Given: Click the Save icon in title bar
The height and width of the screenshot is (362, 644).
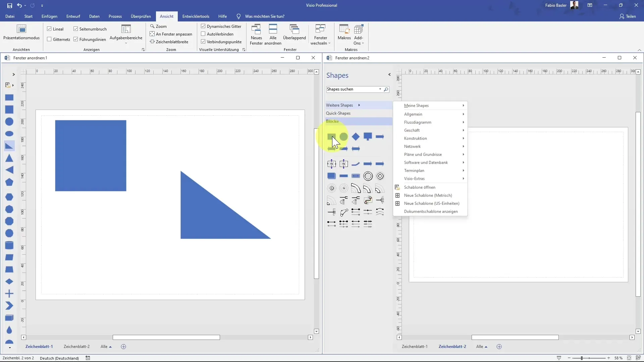Looking at the screenshot, I should click(9, 5).
